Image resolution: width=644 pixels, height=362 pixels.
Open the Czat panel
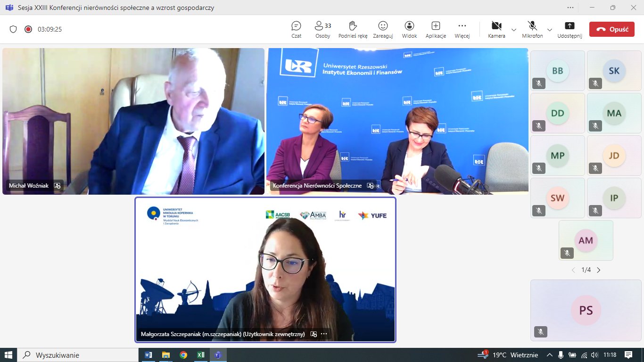click(x=296, y=29)
